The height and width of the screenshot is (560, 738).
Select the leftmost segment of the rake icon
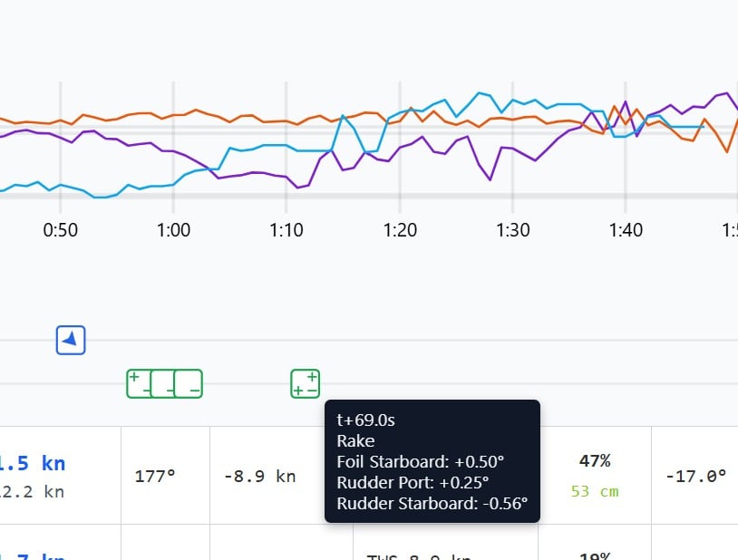point(138,383)
